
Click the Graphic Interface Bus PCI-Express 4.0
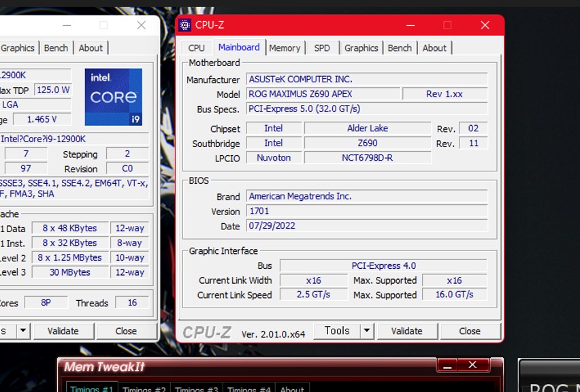383,265
